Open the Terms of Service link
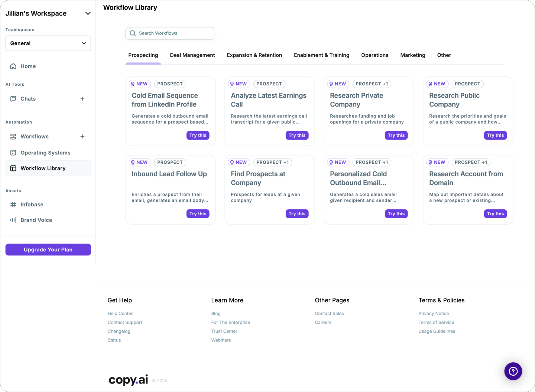Screen dimensions: 535x392 437,323
